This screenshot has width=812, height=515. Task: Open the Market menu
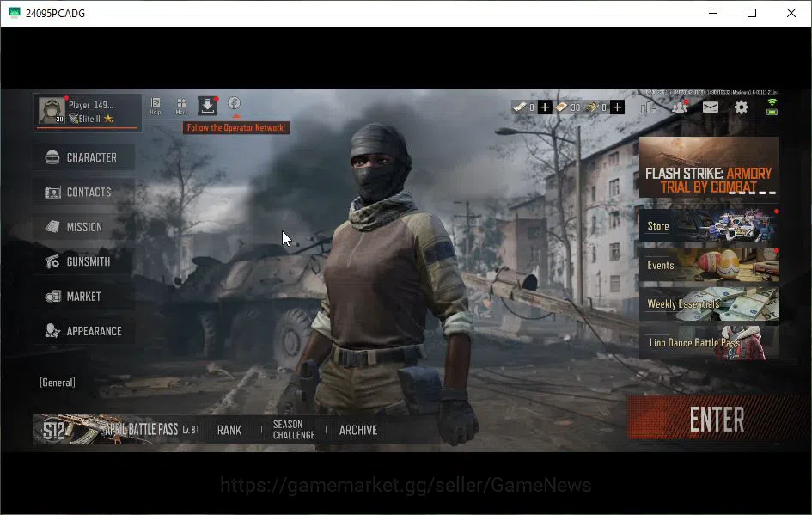[84, 297]
